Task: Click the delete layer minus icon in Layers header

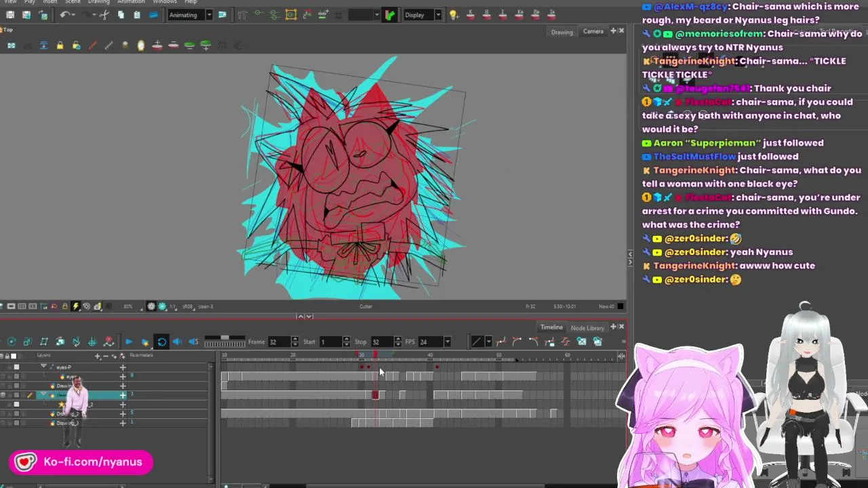Action: (x=106, y=356)
